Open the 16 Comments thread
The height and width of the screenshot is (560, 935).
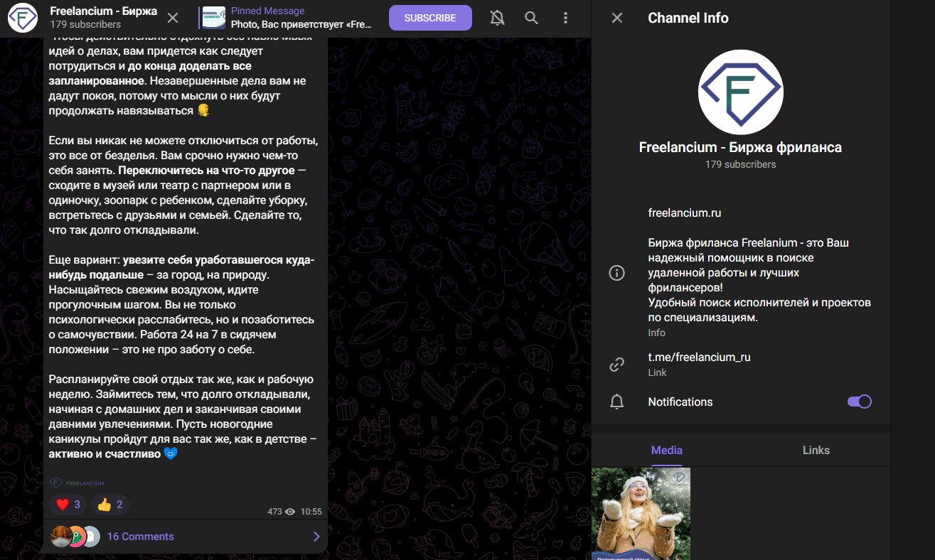click(x=140, y=537)
